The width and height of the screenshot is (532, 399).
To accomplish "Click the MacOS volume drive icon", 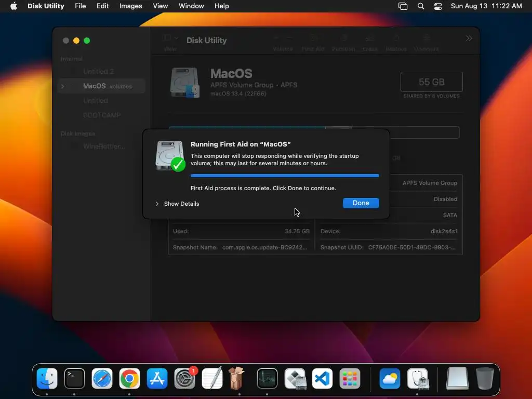I will (x=184, y=83).
